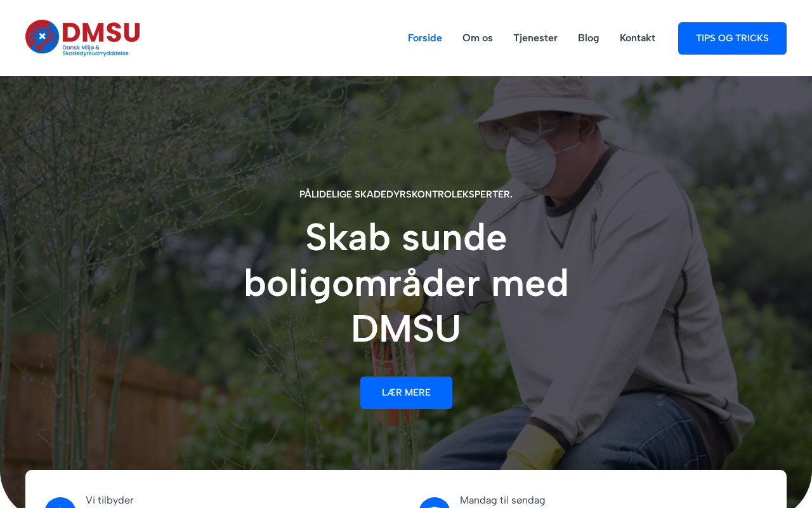Image resolution: width=812 pixels, height=508 pixels.
Task: Click the Vi tilbyder label
Action: point(110,500)
